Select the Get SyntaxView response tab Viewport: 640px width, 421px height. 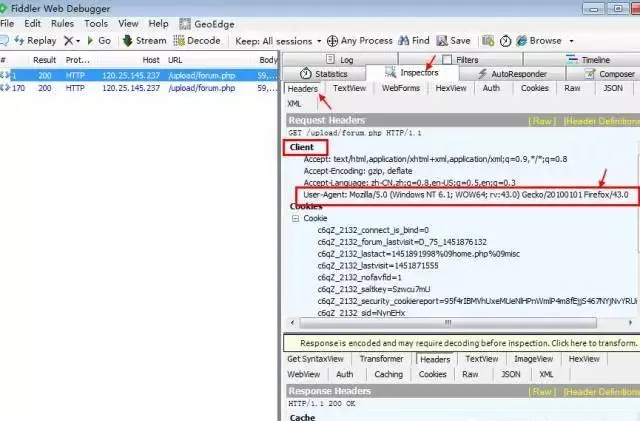click(316, 359)
